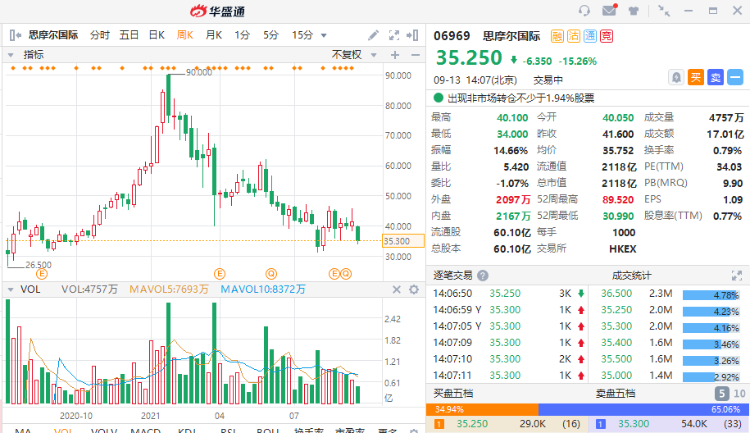Open the customer service headset icon
Viewport: 750px width, 433px height.
584,11
